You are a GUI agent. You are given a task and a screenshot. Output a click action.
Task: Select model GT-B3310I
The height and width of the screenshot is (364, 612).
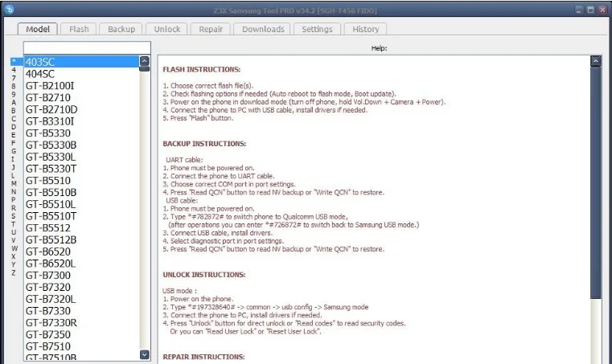[x=81, y=121]
